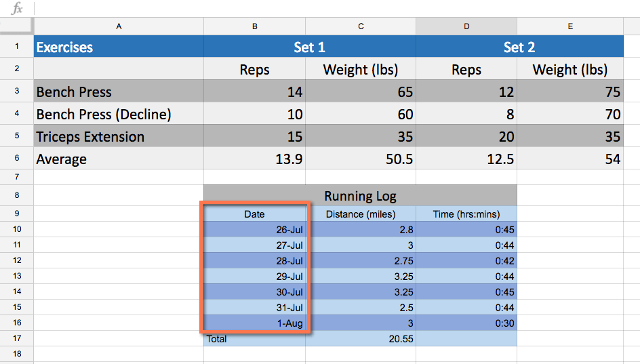Click the Set 2 merged header cell
The image size is (640, 364).
point(519,47)
